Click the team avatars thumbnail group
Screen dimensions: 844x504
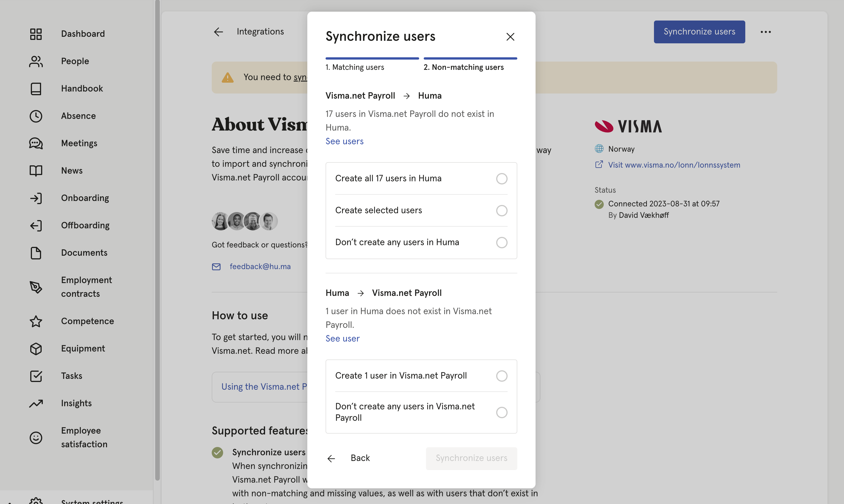click(x=245, y=221)
